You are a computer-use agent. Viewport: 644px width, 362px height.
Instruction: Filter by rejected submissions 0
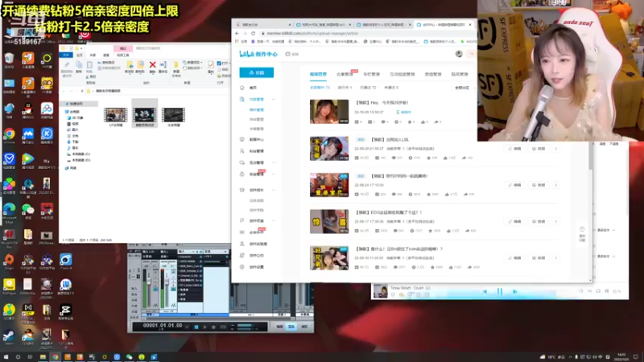391,88
